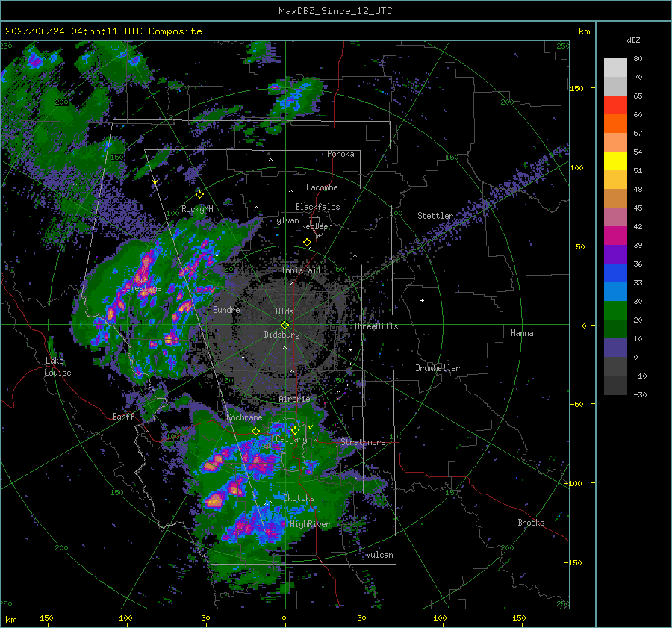Click the Ponoka city label
This screenshot has height=628, width=672.
(340, 154)
